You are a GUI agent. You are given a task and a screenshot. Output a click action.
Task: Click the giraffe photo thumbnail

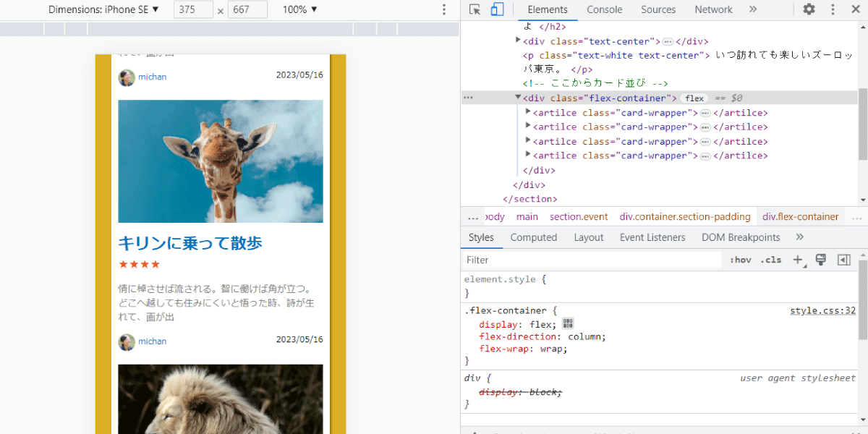point(221,161)
